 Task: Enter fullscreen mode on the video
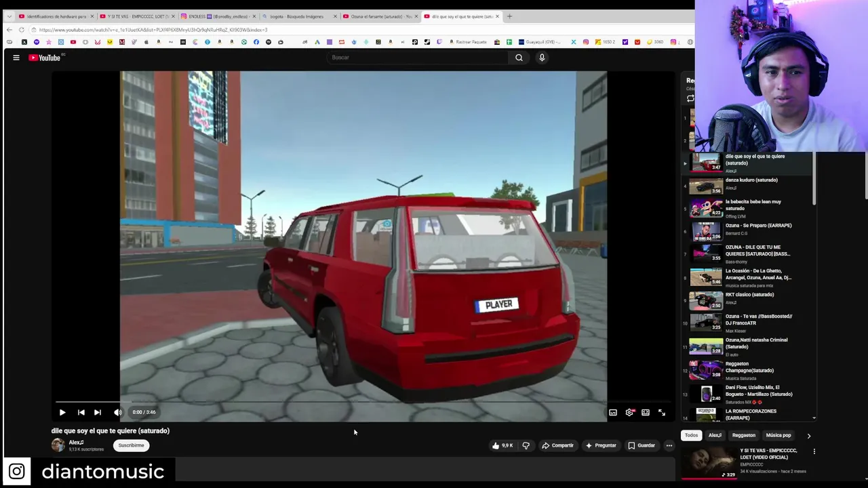[662, 412]
